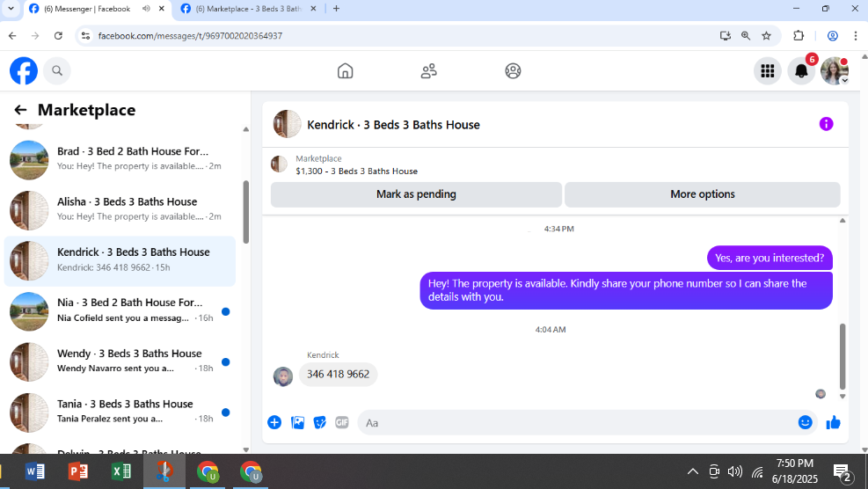Open Brad 3 Bed 2 Bath conversation
Image resolution: width=868 pixels, height=489 pixels.
pos(120,158)
